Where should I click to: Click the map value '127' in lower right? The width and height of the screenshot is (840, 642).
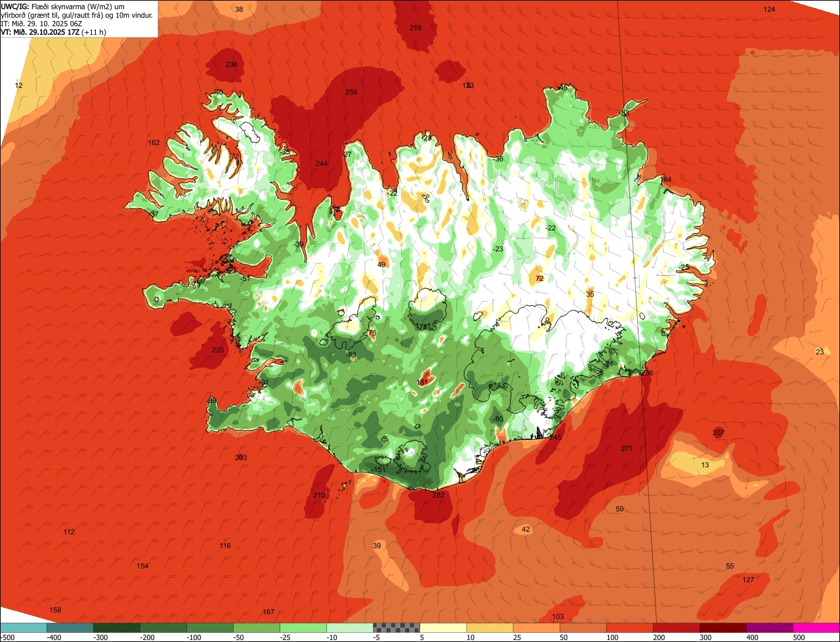point(748,580)
